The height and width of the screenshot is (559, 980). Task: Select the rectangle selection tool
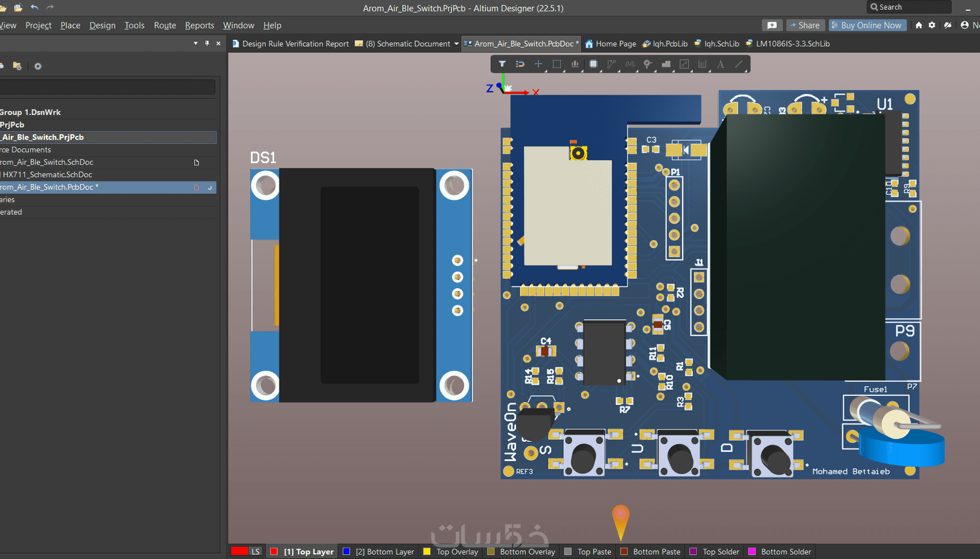[x=557, y=64]
